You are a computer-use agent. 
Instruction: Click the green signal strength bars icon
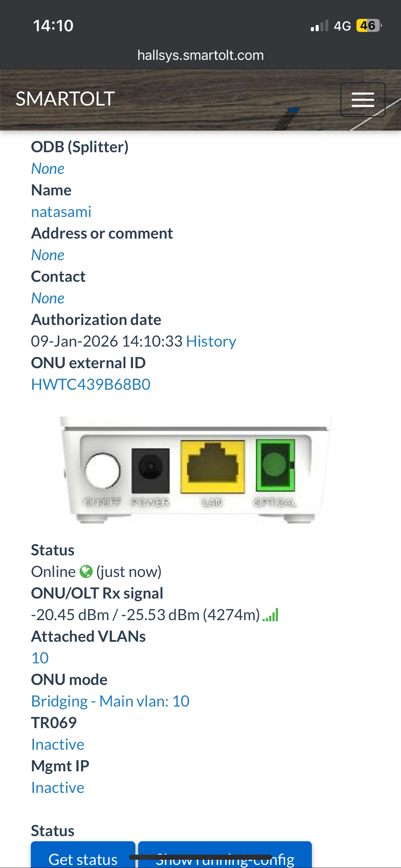[270, 615]
